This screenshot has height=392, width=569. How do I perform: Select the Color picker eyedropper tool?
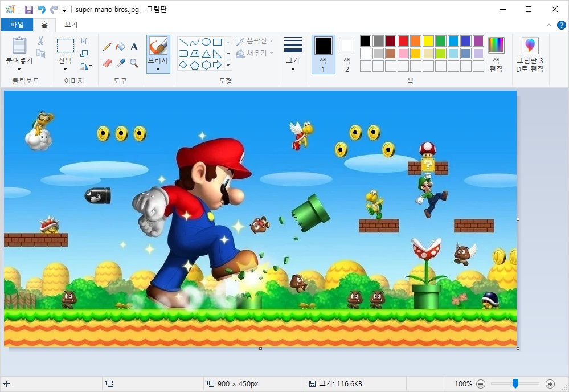[x=121, y=63]
